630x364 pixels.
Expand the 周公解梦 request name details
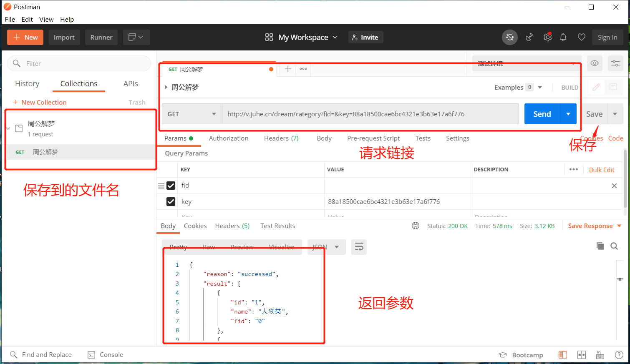pos(166,87)
